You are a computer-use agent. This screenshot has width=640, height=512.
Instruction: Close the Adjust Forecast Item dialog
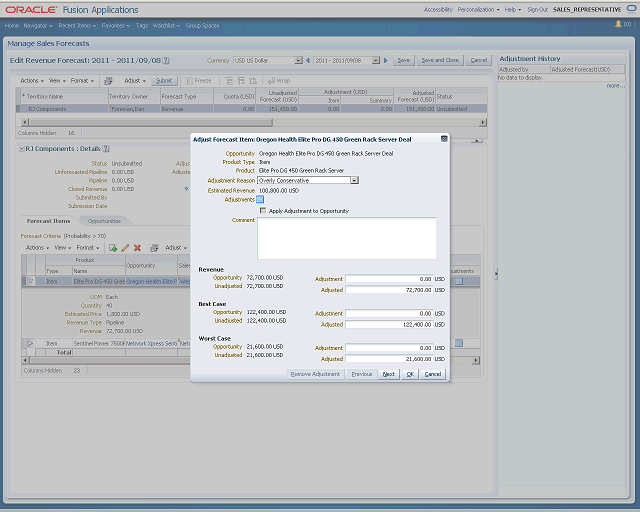(444, 139)
